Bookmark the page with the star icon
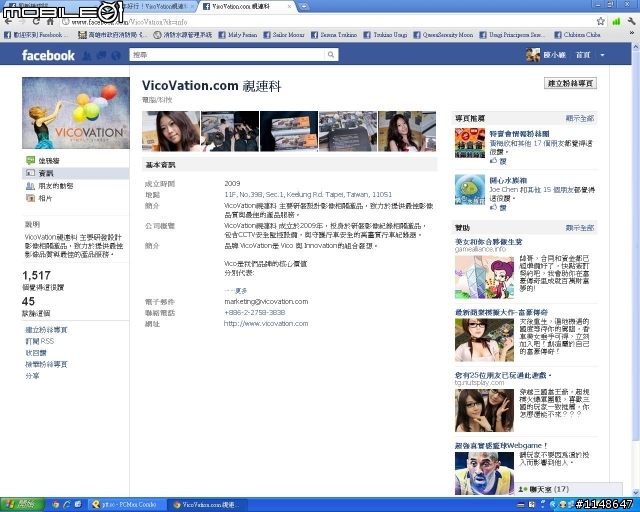The width and height of the screenshot is (640, 512). tap(600, 21)
